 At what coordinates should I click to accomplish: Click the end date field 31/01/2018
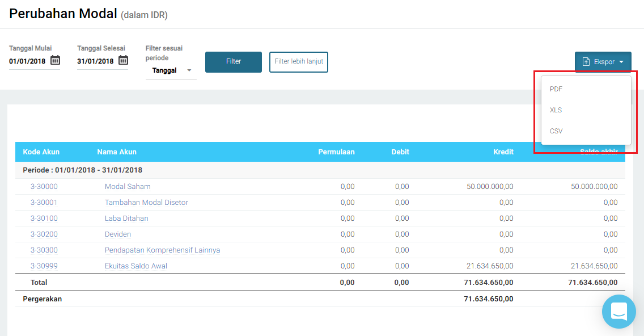coord(96,61)
